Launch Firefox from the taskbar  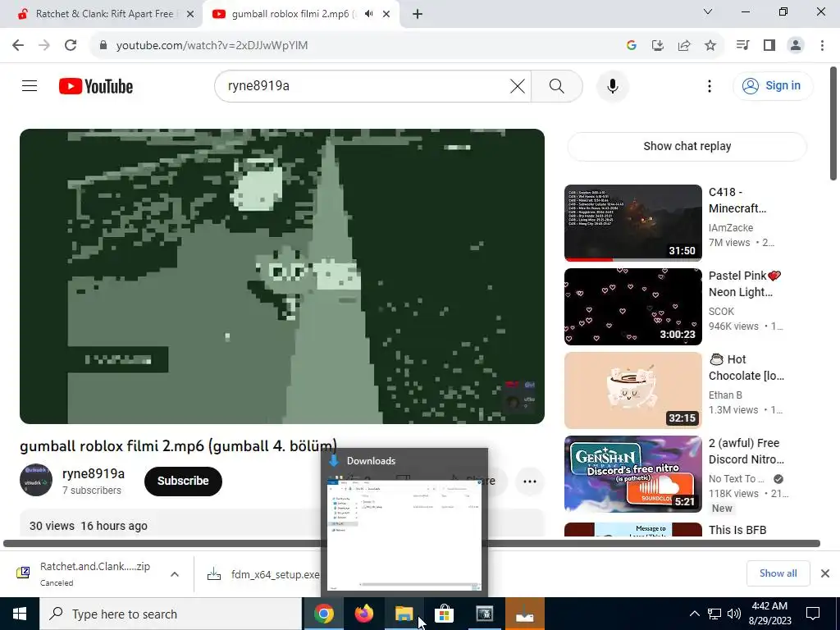363,614
